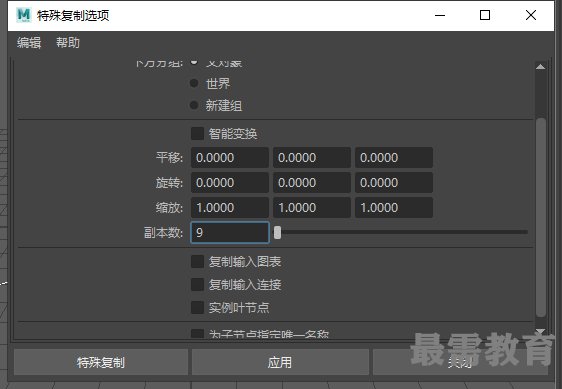
Task: Enable the 智能变换 checkbox
Action: tap(197, 133)
